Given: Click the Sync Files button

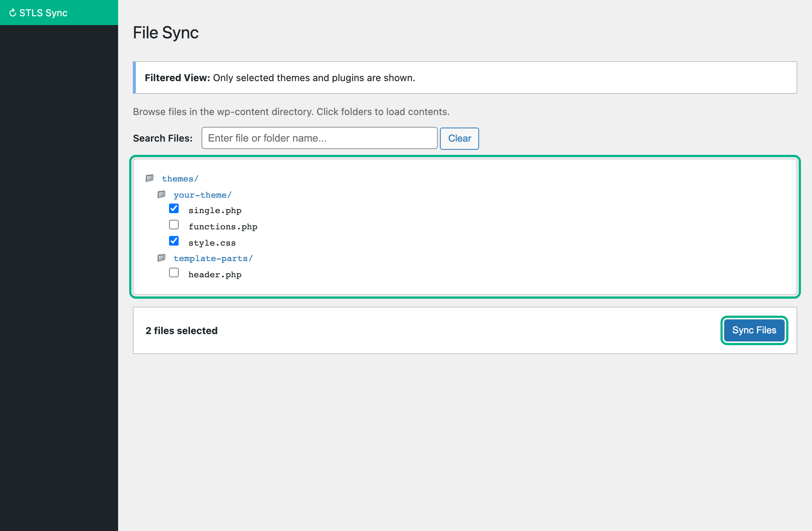Looking at the screenshot, I should click(754, 330).
